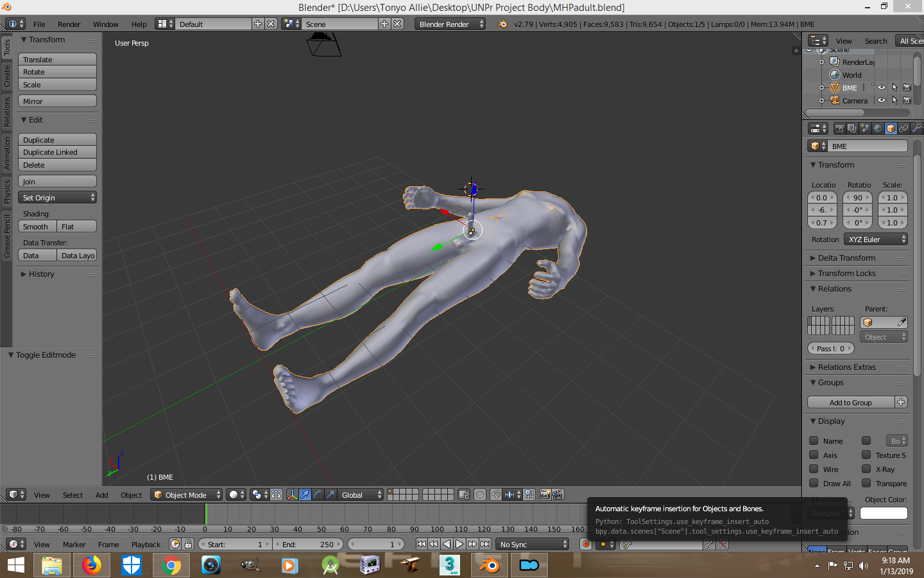Enable the Name display checkbox
Viewport: 924px width, 578px height.
point(814,441)
